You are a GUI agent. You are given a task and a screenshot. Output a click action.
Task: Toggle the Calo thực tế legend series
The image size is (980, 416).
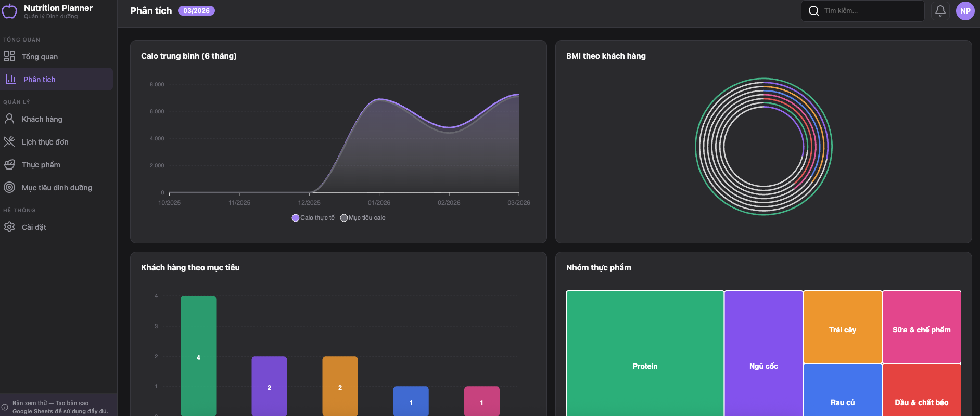click(313, 218)
